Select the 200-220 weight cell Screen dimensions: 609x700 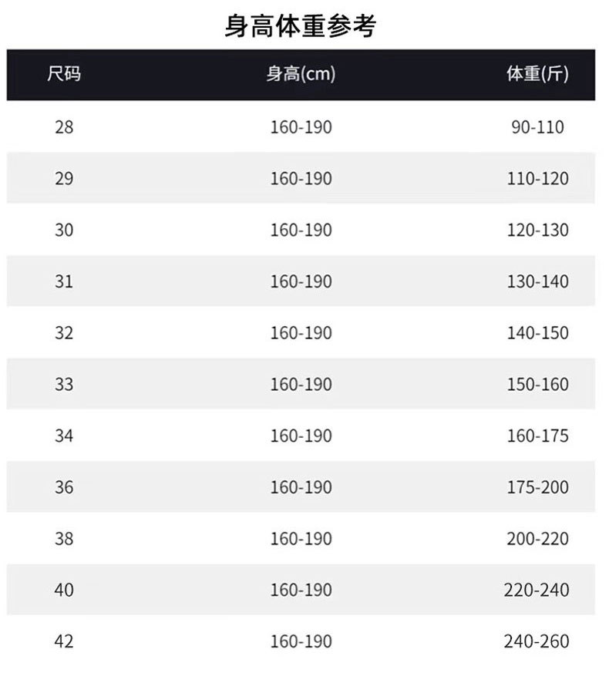pyautogui.click(x=537, y=538)
